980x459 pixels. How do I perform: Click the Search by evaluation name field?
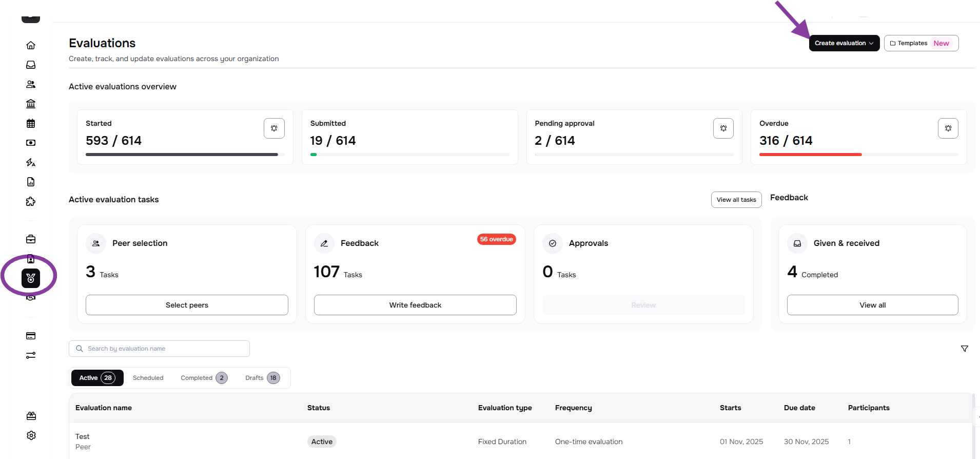tap(159, 349)
